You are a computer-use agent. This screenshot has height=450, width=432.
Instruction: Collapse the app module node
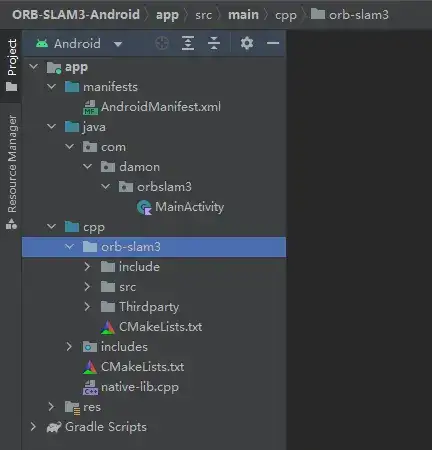pos(34,67)
